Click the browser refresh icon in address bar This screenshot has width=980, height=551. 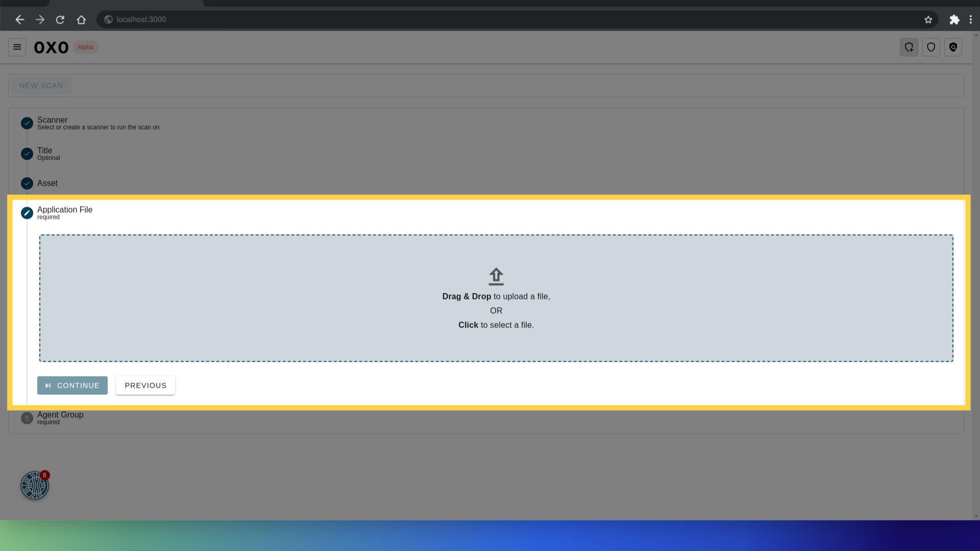tap(60, 19)
